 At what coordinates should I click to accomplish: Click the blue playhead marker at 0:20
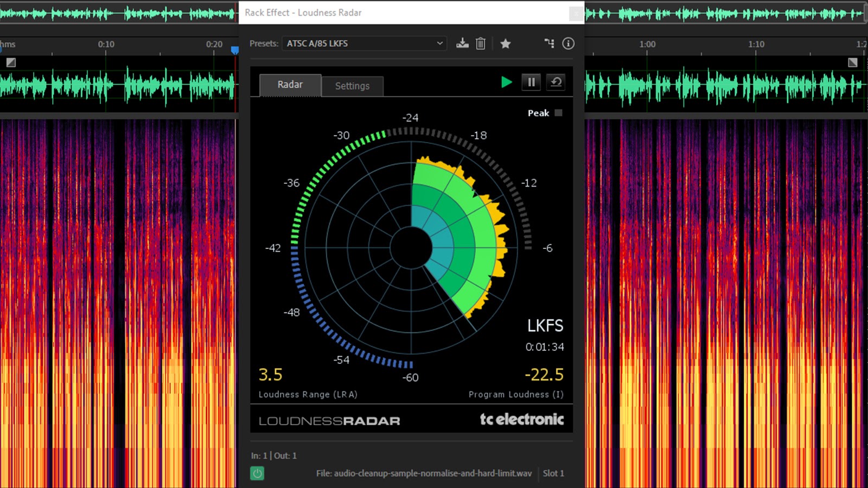234,49
